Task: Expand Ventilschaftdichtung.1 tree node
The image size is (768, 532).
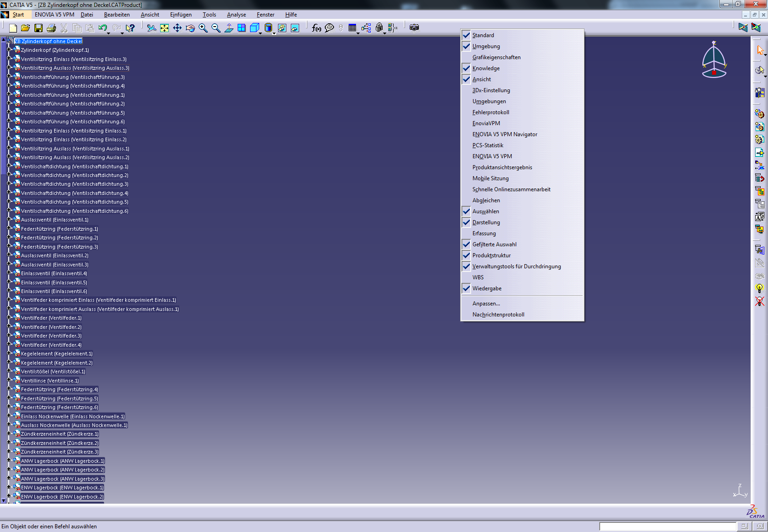Action: (x=9, y=166)
